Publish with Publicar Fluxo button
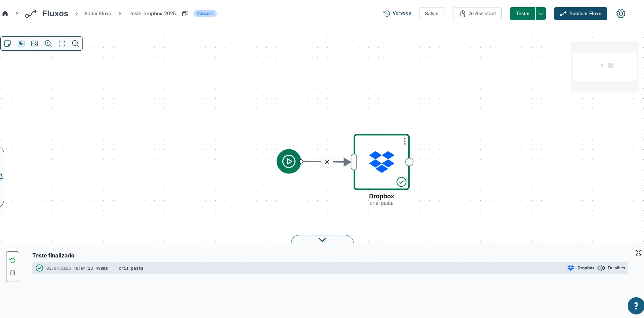644x318 pixels. 580,14
